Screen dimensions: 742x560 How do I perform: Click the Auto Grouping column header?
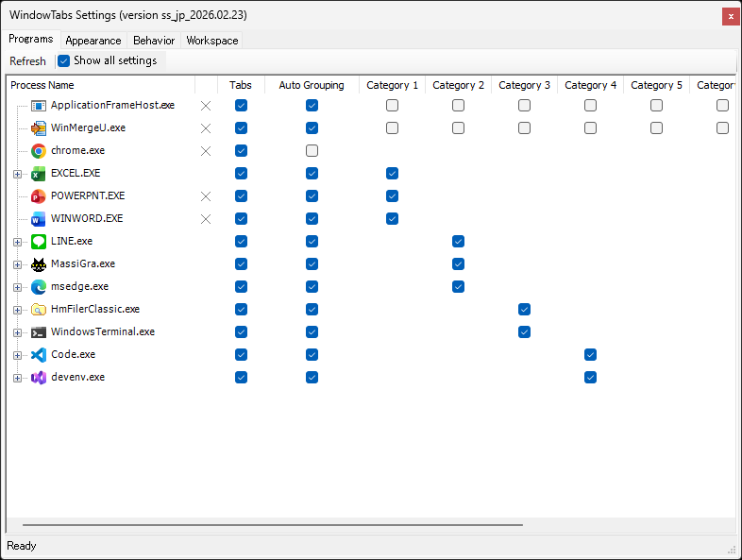pos(312,85)
